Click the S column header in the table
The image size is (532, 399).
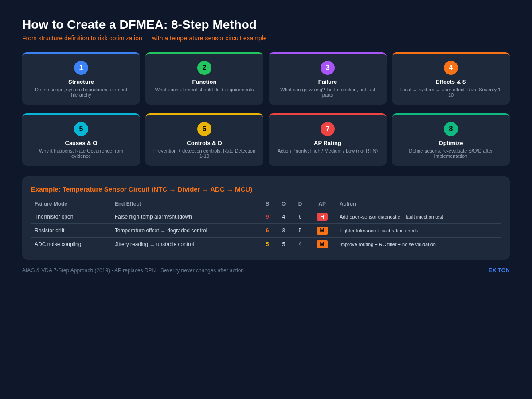pyautogui.click(x=267, y=203)
